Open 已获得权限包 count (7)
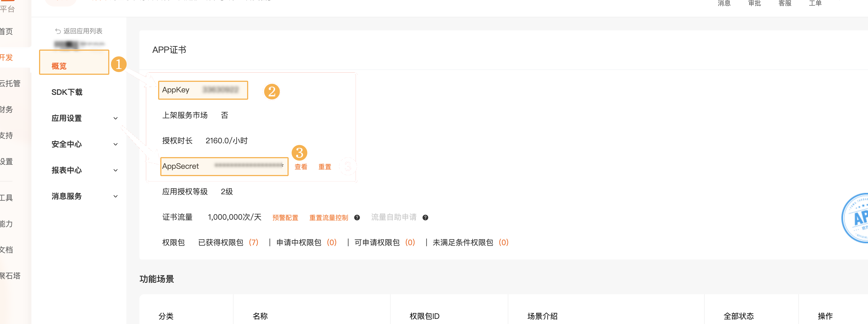 click(x=253, y=242)
